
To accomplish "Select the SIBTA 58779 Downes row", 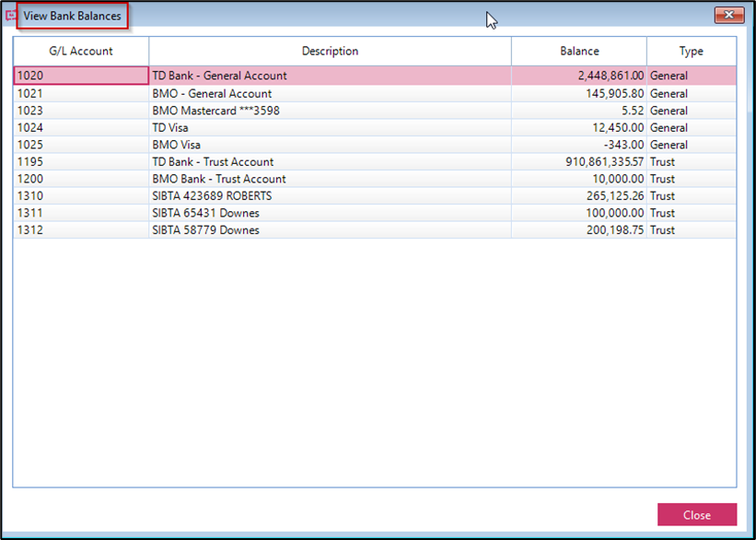I will point(331,229).
